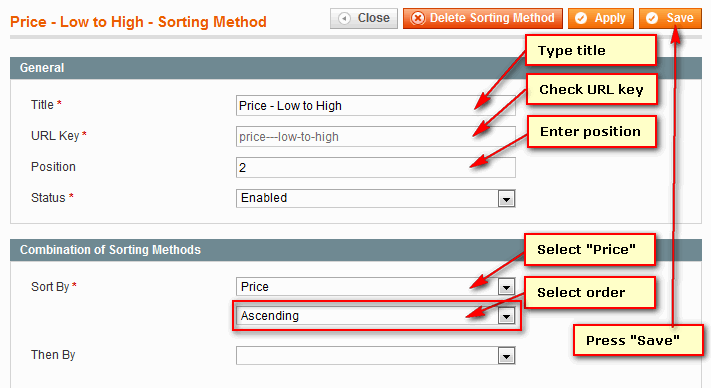Screen dimensions: 711x388
Task: Click the Then By dropdown arrow icon
Action: (506, 356)
